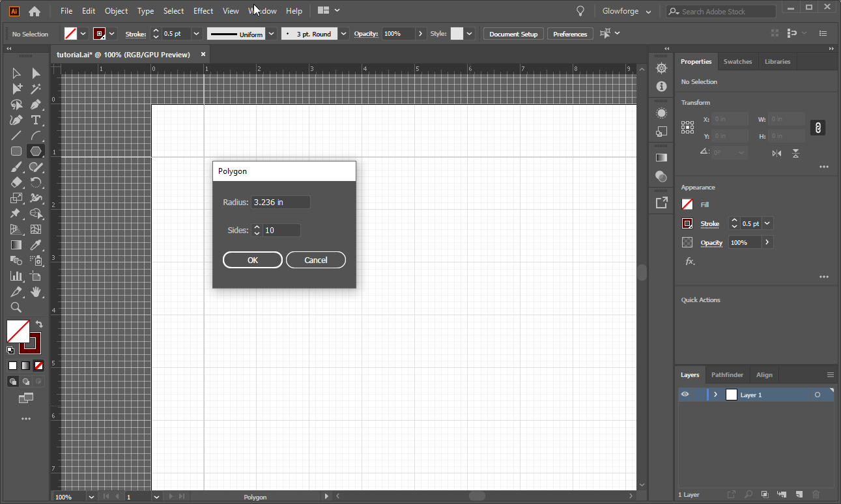The height and width of the screenshot is (504, 841).
Task: Expand the Opacity slider arrow in control bar
Action: (x=421, y=34)
